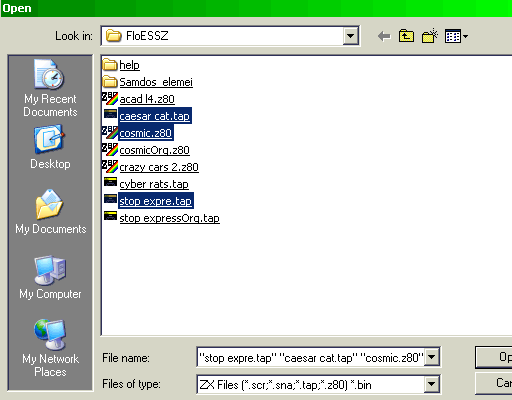Image resolution: width=512 pixels, height=400 pixels.
Task: Select the help folder name
Action: point(129,65)
